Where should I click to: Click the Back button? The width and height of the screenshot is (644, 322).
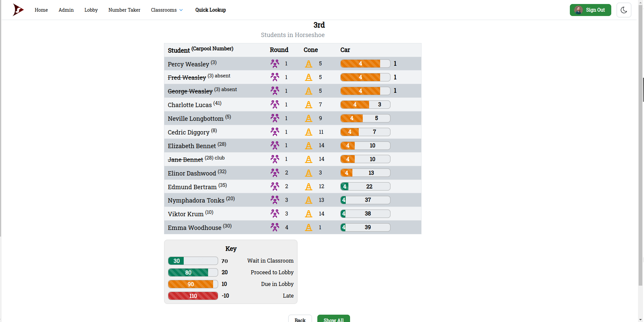(300, 319)
